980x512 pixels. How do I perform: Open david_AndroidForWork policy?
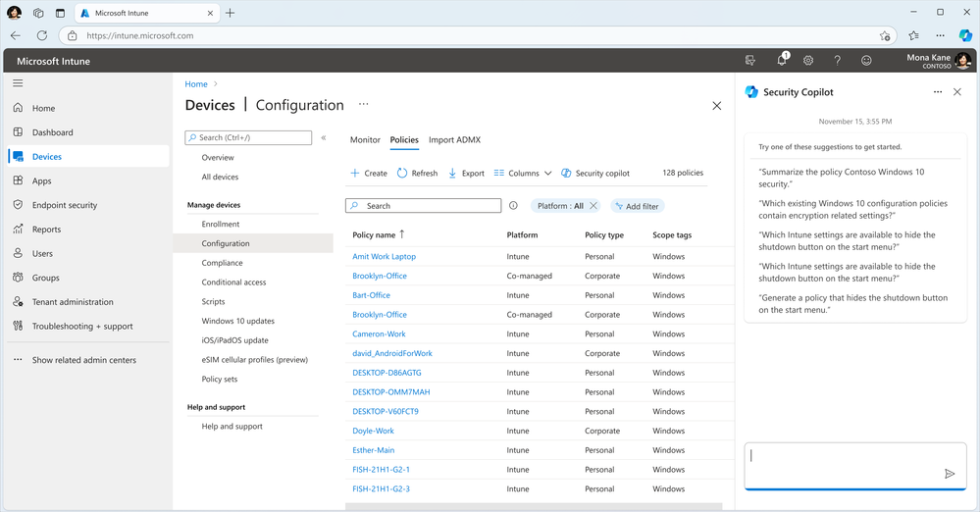[x=391, y=353]
